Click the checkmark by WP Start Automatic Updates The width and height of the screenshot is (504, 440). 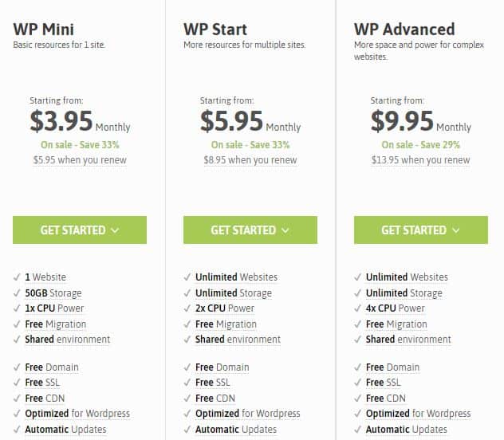pos(187,429)
